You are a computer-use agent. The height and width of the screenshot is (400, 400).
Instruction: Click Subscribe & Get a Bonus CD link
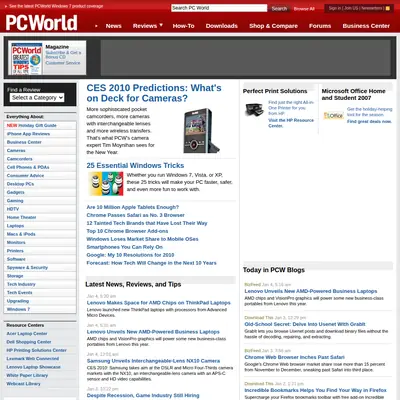point(63,55)
